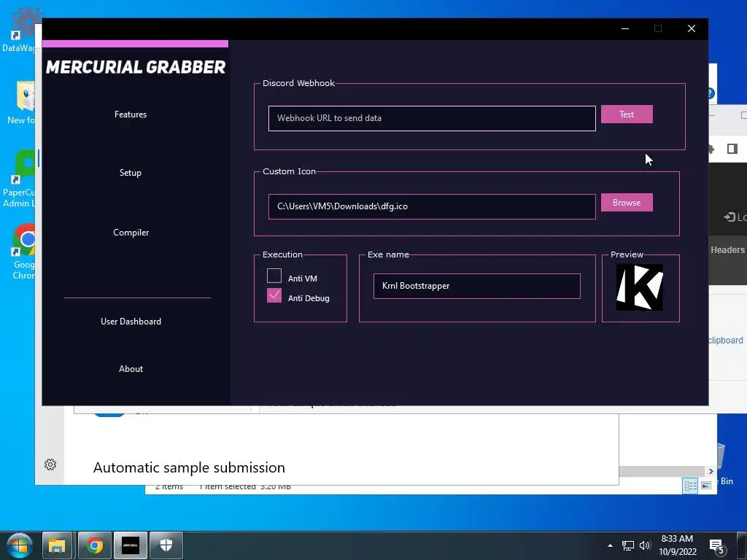The image size is (747, 560).
Task: Click the Webhook URL input field
Action: coord(432,118)
